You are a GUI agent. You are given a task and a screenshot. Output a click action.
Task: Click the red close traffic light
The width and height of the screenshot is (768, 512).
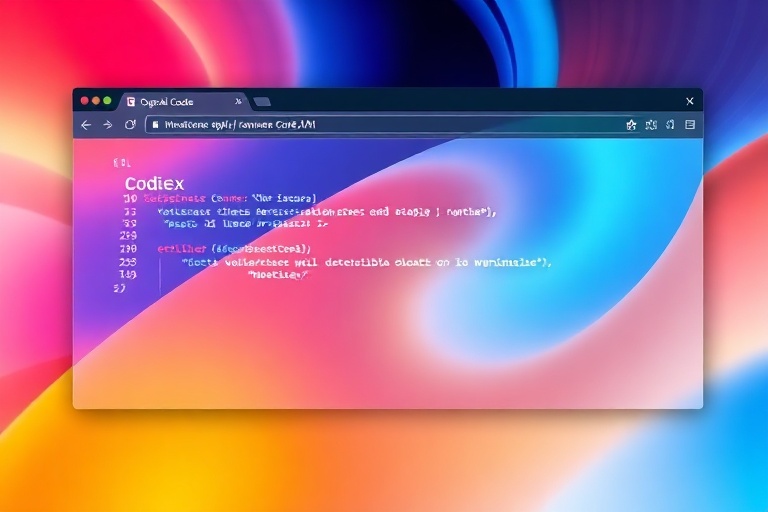click(x=85, y=101)
